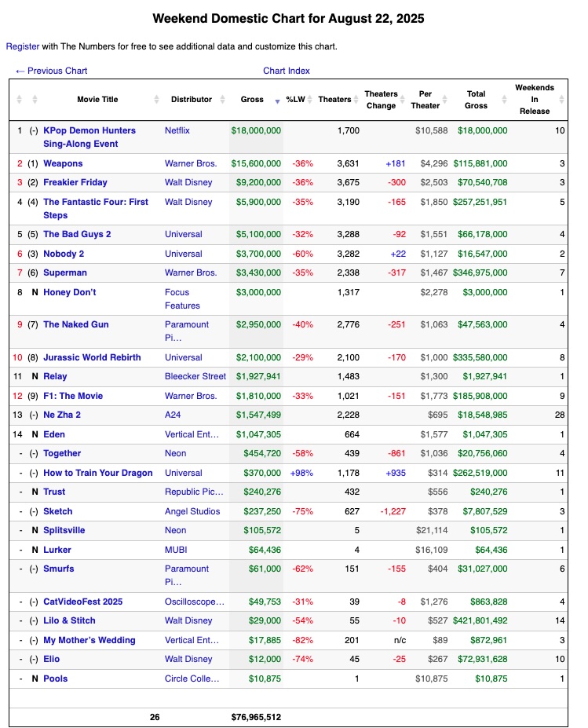Open the Eden movie link
588x728 pixels.
point(54,434)
